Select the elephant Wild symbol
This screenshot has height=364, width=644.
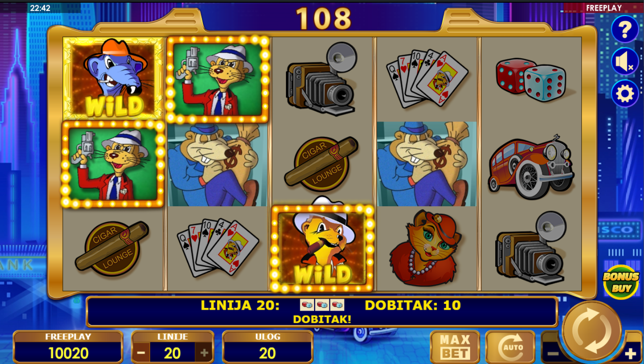[113, 78]
